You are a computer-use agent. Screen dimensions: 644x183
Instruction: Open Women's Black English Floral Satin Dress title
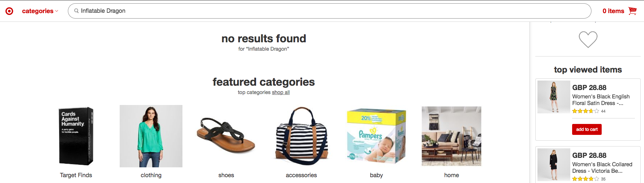(x=601, y=100)
